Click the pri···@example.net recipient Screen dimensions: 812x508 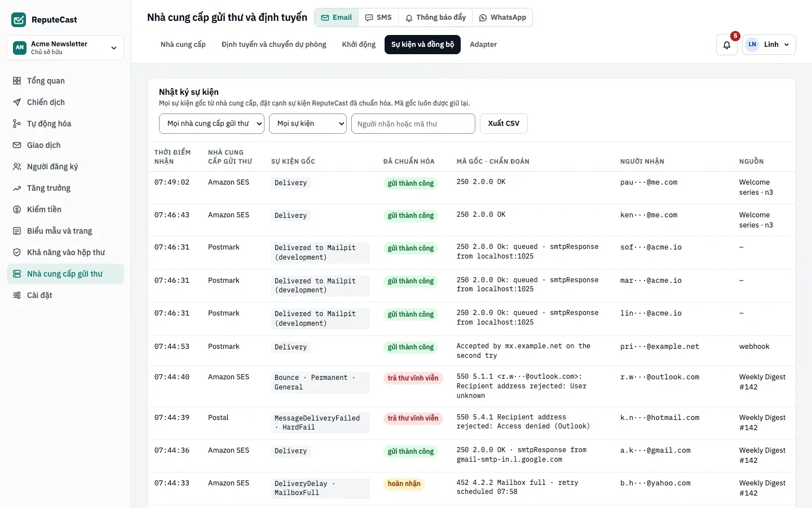click(x=660, y=347)
